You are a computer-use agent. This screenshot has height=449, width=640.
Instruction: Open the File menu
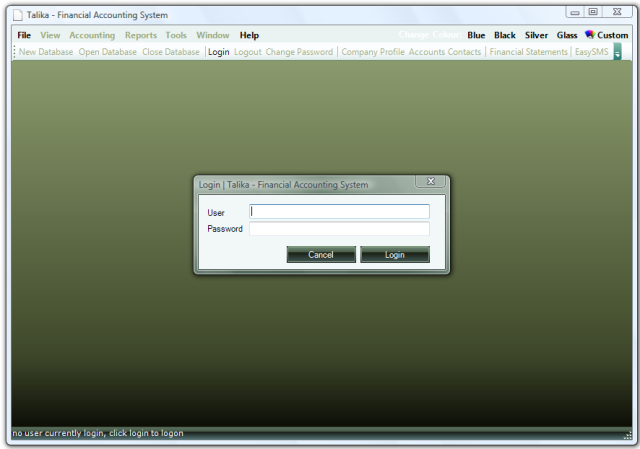point(24,35)
